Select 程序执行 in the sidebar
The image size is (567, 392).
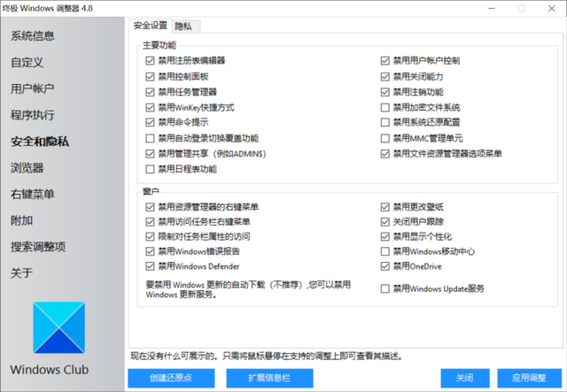(x=33, y=115)
